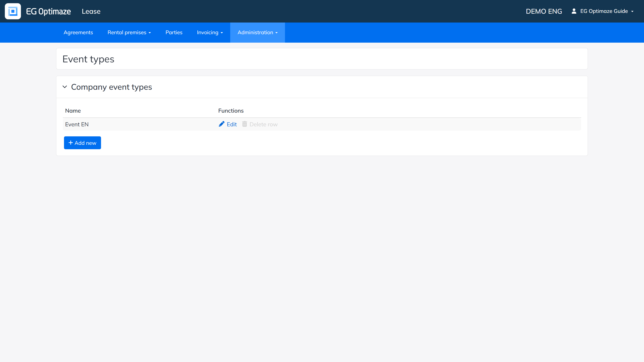Click the Add new button
This screenshot has width=644, height=362.
pyautogui.click(x=83, y=143)
